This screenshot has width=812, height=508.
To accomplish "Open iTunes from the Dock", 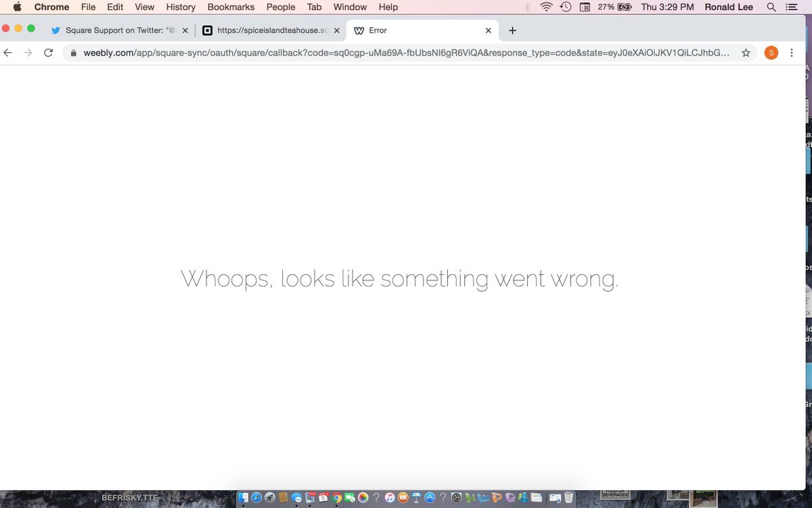I will pyautogui.click(x=390, y=498).
